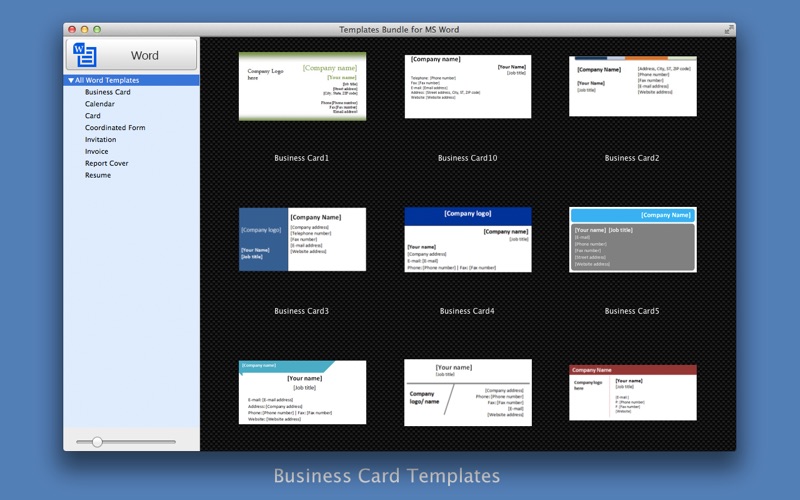800x500 pixels.
Task: Open the Business Card5 gray template thumbnail
Action: tap(633, 239)
